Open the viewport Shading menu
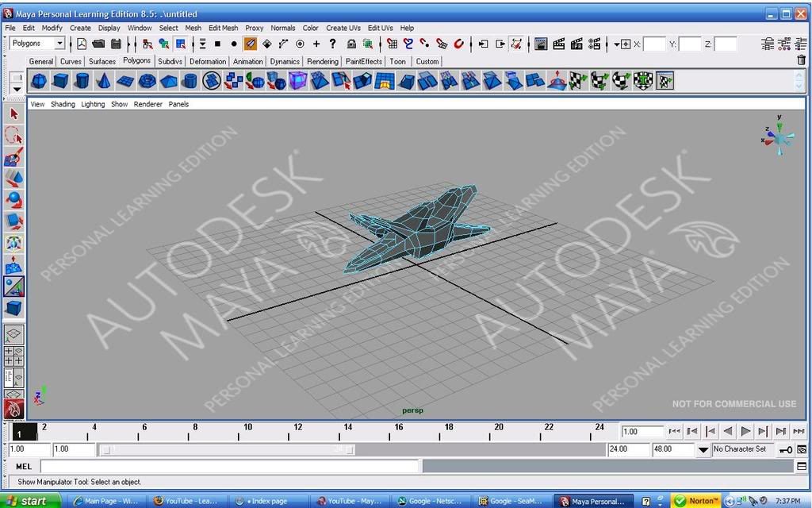Screen dimensions: 812x508 point(63,104)
